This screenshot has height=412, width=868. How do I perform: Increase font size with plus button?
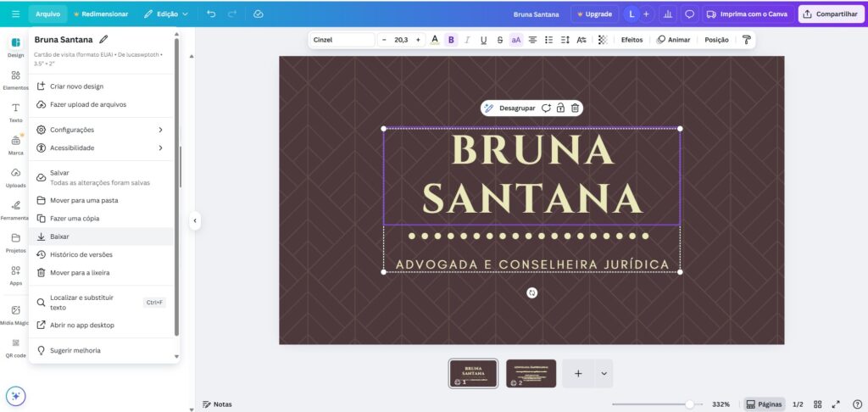click(x=418, y=40)
